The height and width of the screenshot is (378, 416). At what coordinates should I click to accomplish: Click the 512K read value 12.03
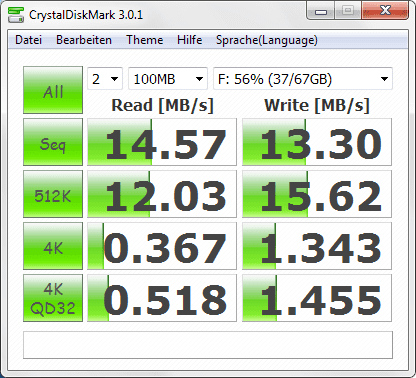[x=162, y=194]
